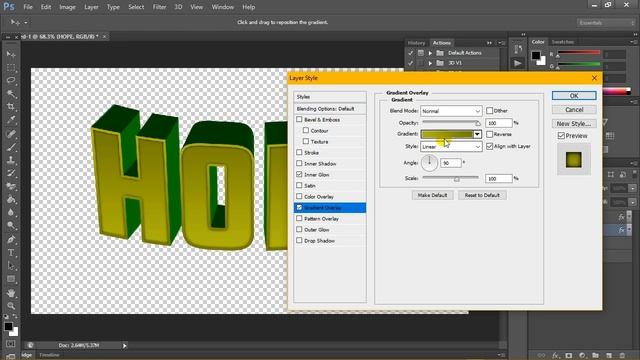Click the Create new group folder icon
Screen dimensions: 640x360
[x=596, y=356]
